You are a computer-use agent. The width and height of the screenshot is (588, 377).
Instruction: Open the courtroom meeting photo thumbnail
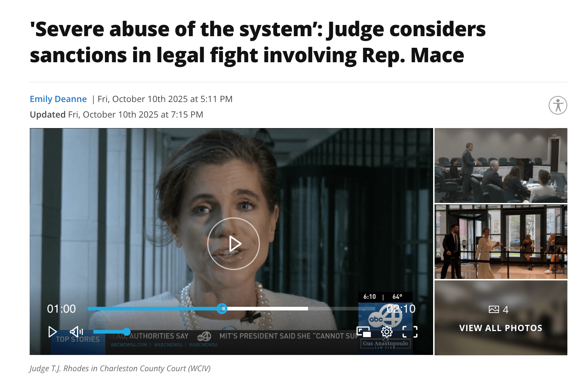[x=501, y=165]
